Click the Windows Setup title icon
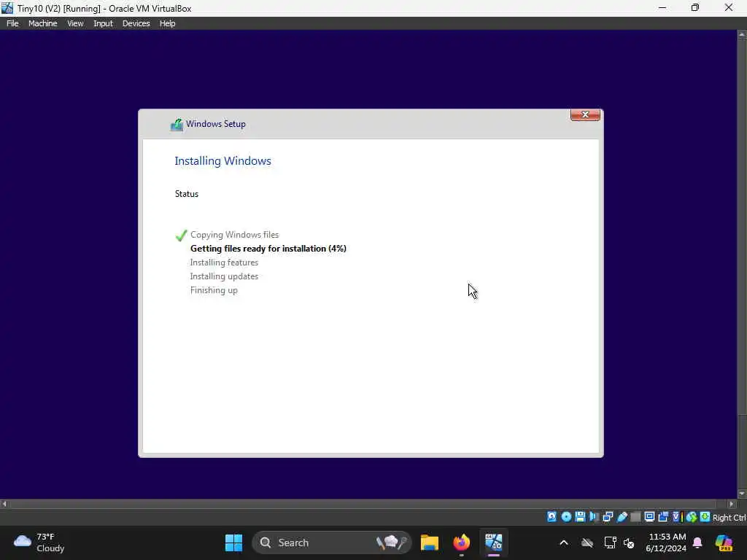This screenshot has height=560, width=747. pyautogui.click(x=177, y=124)
